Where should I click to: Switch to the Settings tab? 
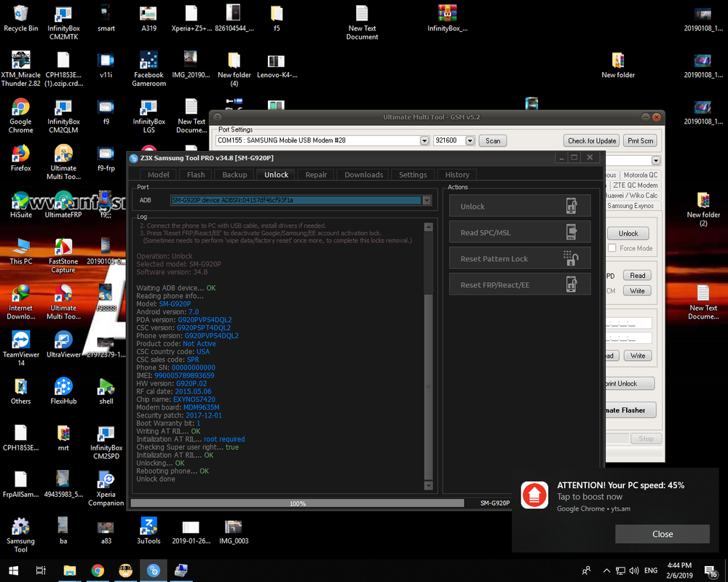pos(413,175)
